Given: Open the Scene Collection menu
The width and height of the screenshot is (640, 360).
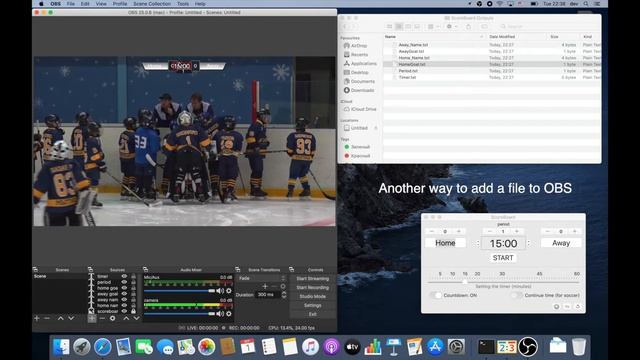Looking at the screenshot, I should [152, 4].
